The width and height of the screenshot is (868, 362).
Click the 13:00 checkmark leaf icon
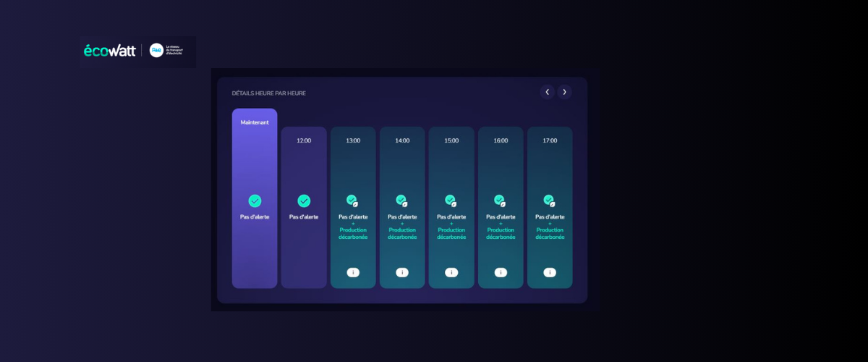click(x=352, y=201)
